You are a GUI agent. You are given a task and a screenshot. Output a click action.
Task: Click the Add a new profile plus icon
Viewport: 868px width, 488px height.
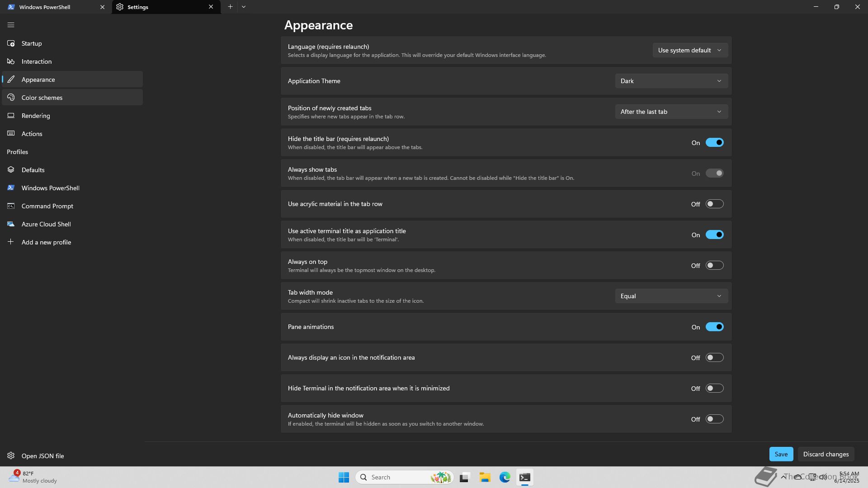click(11, 242)
